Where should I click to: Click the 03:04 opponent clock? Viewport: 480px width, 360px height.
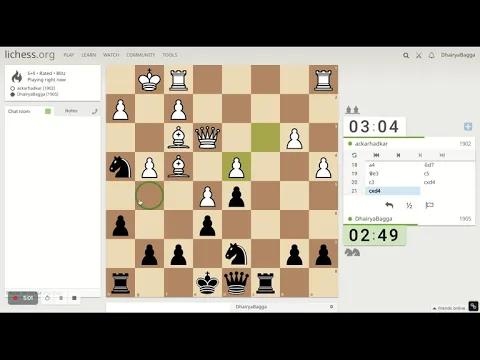pyautogui.click(x=374, y=127)
